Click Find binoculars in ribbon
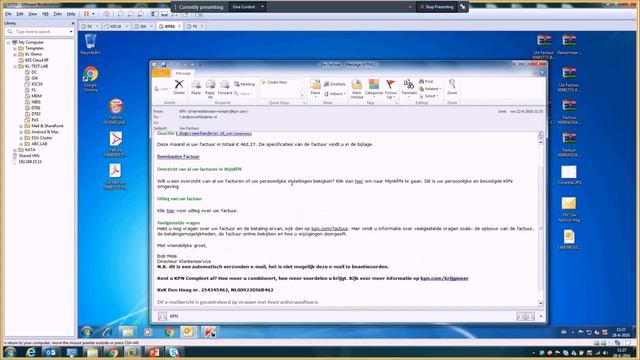 (x=426, y=82)
